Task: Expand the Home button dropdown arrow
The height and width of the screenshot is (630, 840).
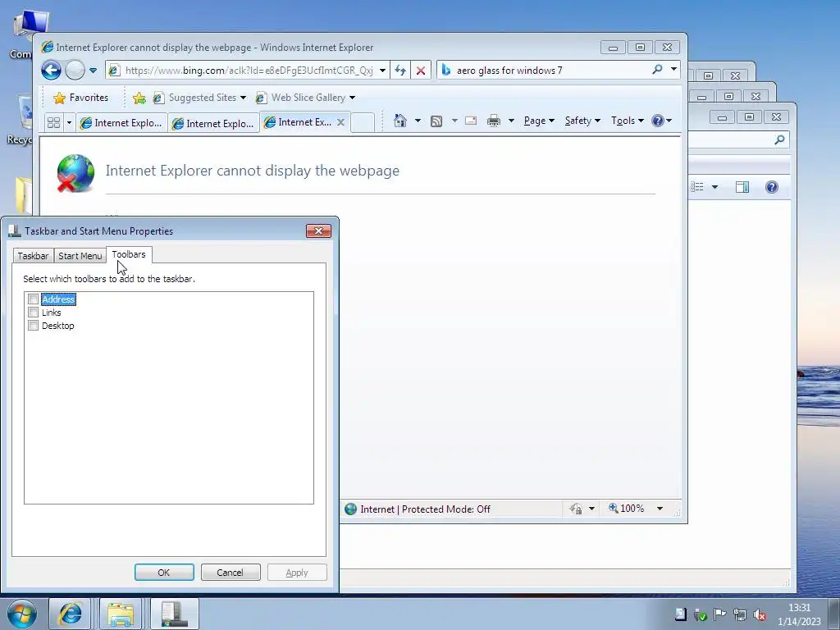Action: click(x=418, y=121)
